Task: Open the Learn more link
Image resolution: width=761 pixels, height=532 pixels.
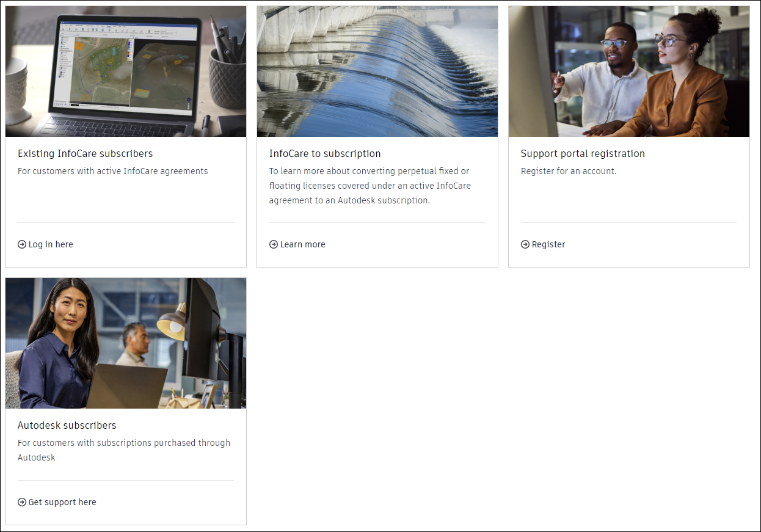Action: point(303,244)
